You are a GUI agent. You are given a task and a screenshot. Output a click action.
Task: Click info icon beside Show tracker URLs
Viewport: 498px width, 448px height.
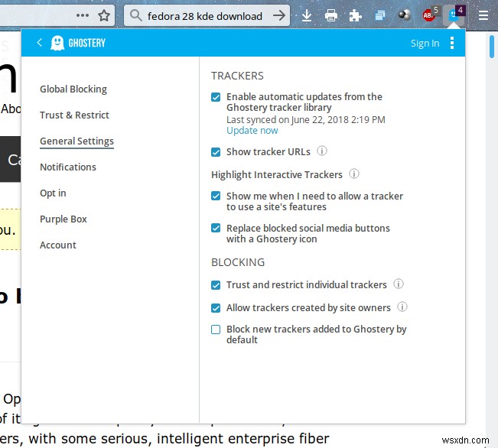[x=322, y=151]
